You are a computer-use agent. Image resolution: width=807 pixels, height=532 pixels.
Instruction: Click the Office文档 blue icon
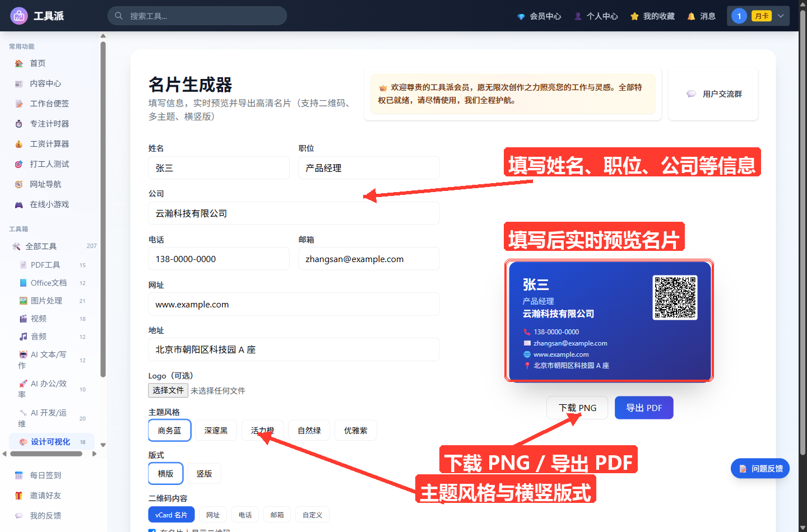[23, 283]
